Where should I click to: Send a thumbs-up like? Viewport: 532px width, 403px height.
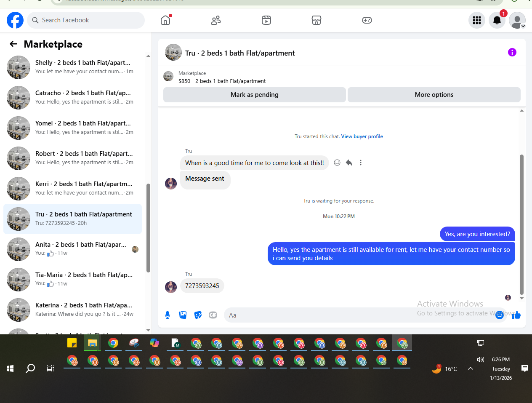(516, 315)
